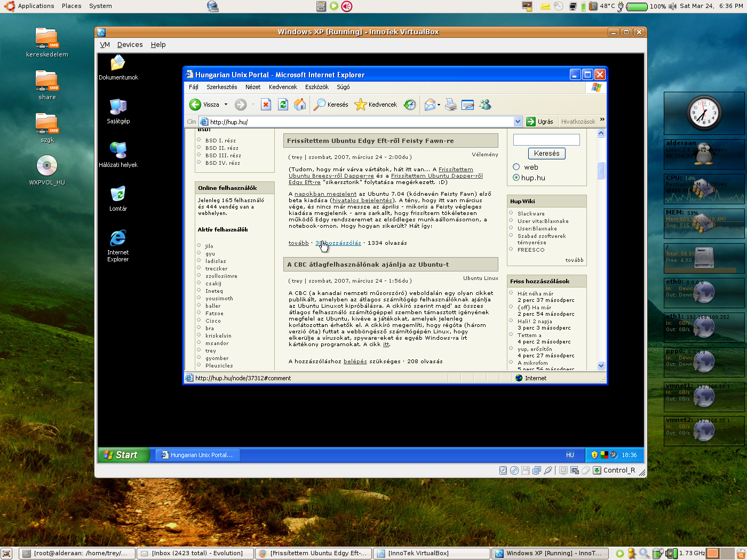Open Messenger from the IE toolbar
Screen dimensions: 747x560
pos(485,105)
